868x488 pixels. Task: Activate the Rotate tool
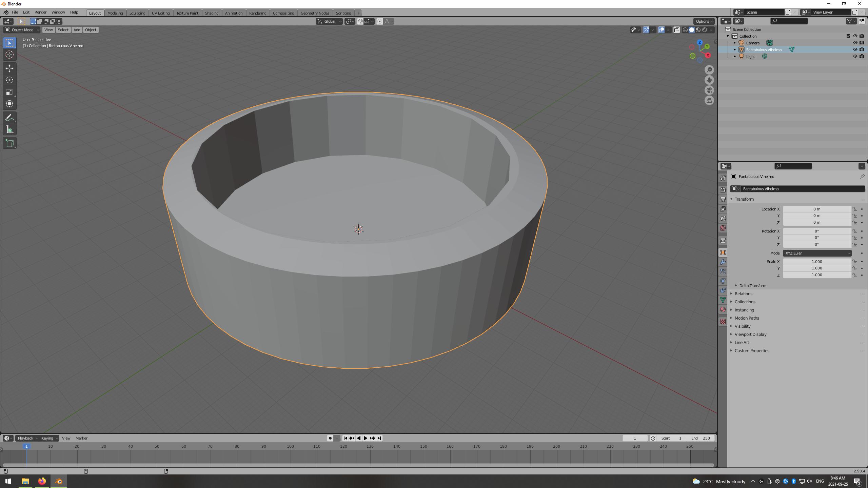click(x=9, y=80)
